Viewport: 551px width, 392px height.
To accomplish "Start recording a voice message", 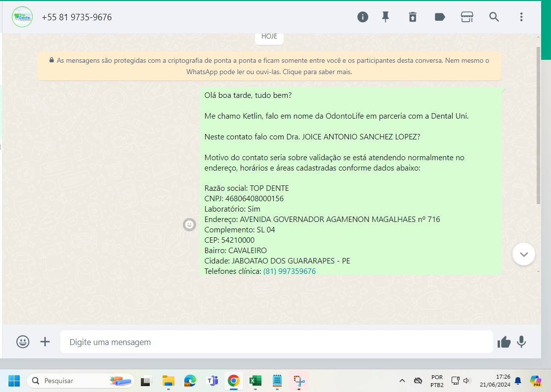I will pos(521,342).
